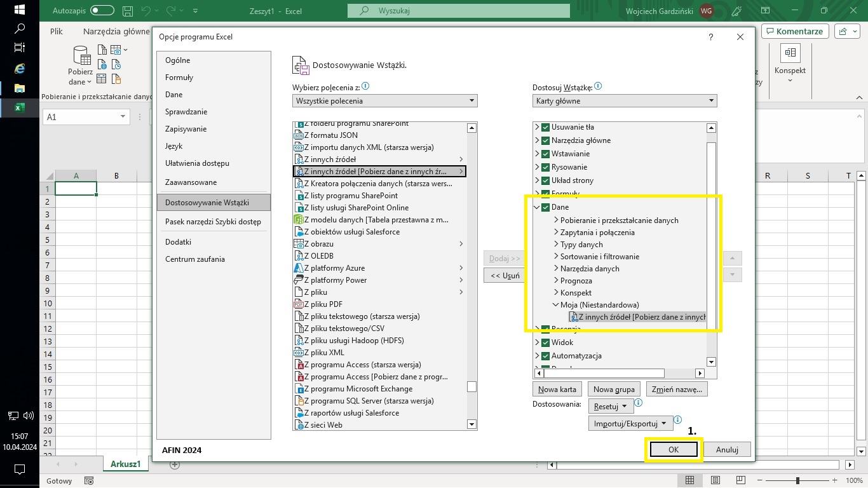Open File Explorer from taskbar

click(x=19, y=88)
